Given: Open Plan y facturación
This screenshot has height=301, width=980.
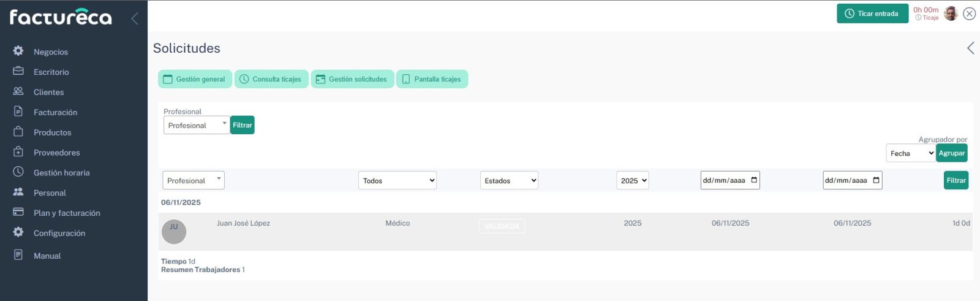Looking at the screenshot, I should [67, 213].
